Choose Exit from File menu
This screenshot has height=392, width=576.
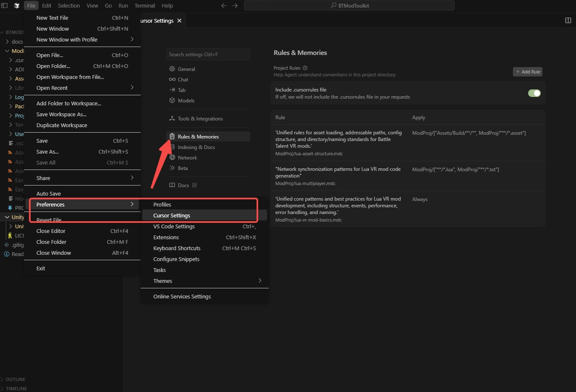point(82,268)
